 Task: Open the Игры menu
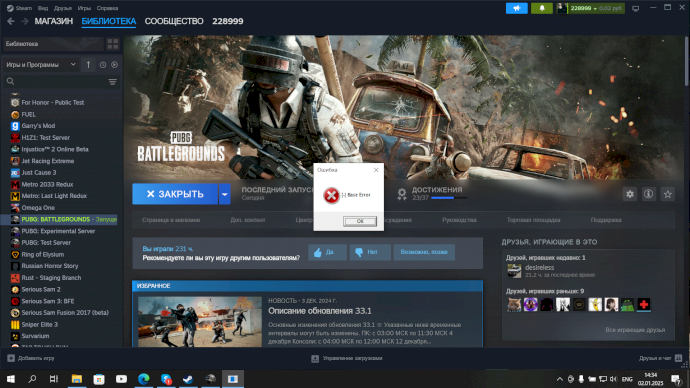84,8
